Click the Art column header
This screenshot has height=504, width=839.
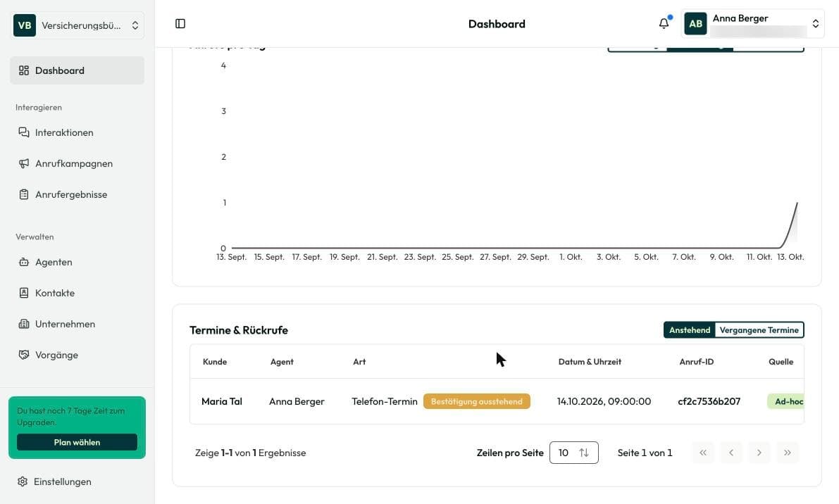coord(359,362)
